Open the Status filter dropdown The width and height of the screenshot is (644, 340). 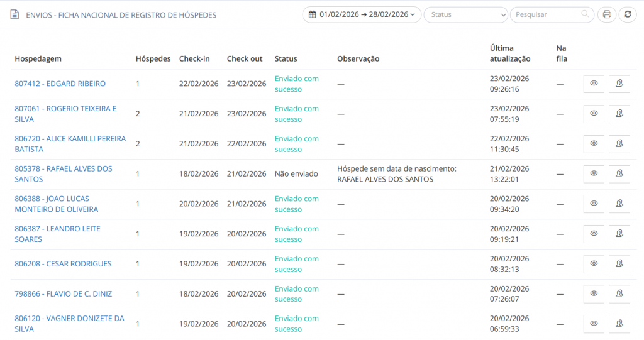point(465,14)
